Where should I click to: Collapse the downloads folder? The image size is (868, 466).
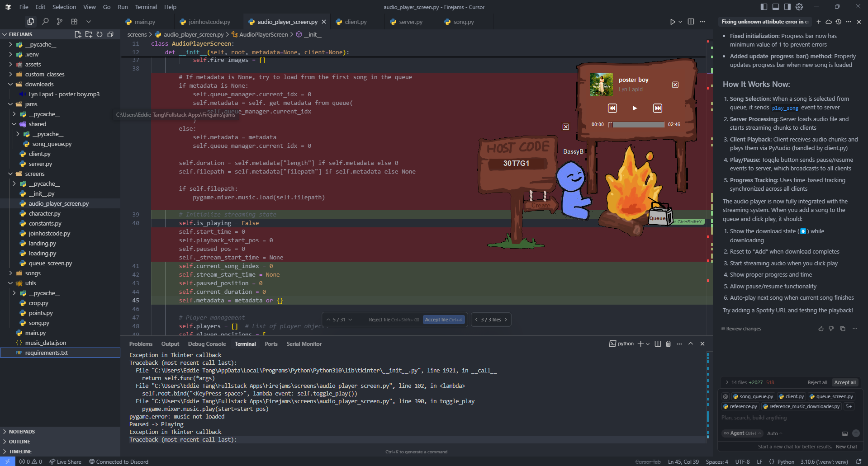[10, 85]
